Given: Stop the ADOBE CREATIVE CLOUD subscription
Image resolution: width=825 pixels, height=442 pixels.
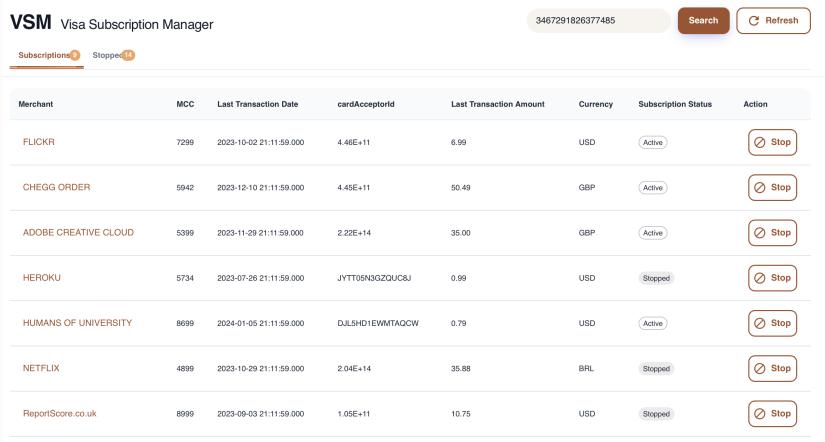Looking at the screenshot, I should [x=772, y=233].
